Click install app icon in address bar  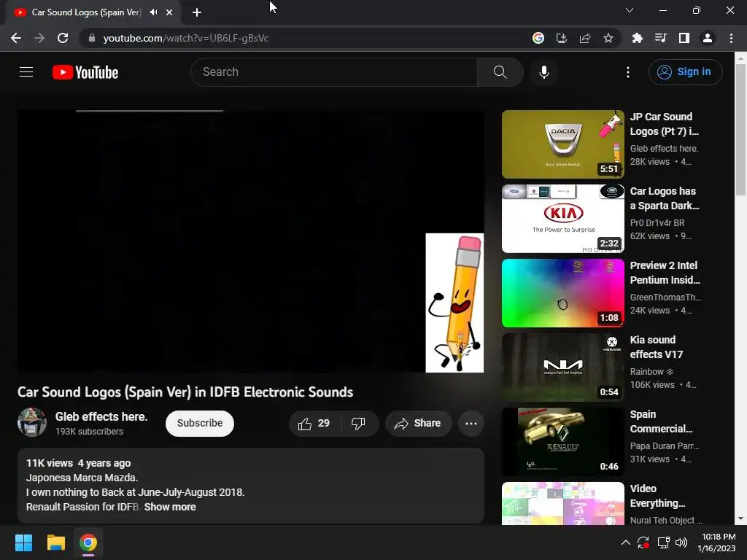click(x=562, y=38)
